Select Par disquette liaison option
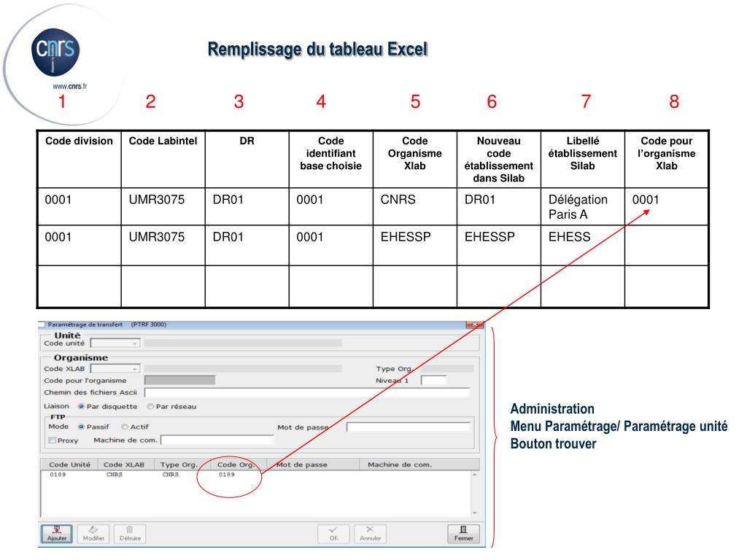The width and height of the screenshot is (747, 560). click(82, 407)
